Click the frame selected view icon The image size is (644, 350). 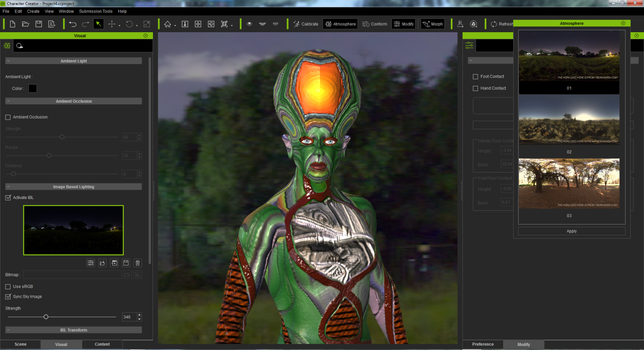click(x=225, y=24)
